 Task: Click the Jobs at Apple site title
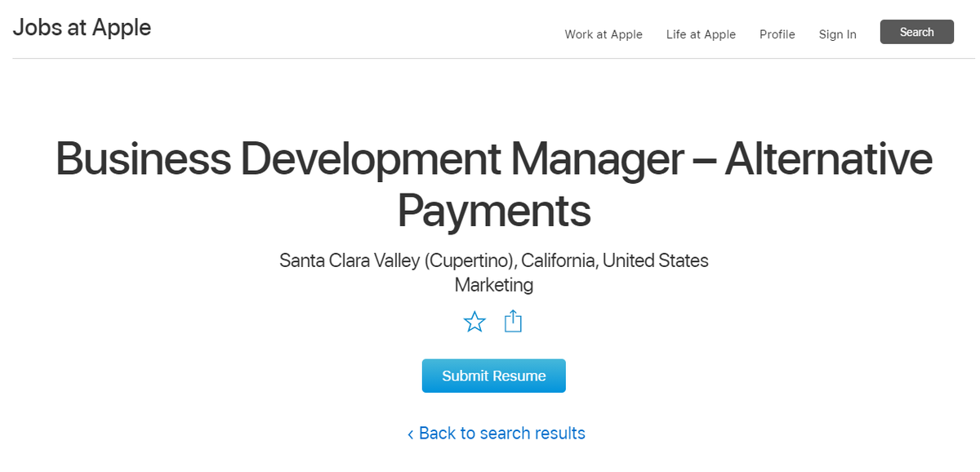(82, 27)
